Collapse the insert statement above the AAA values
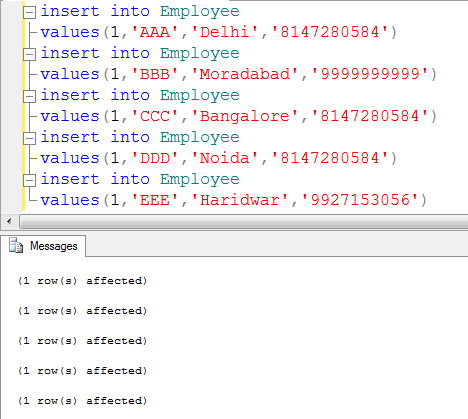 coord(29,12)
